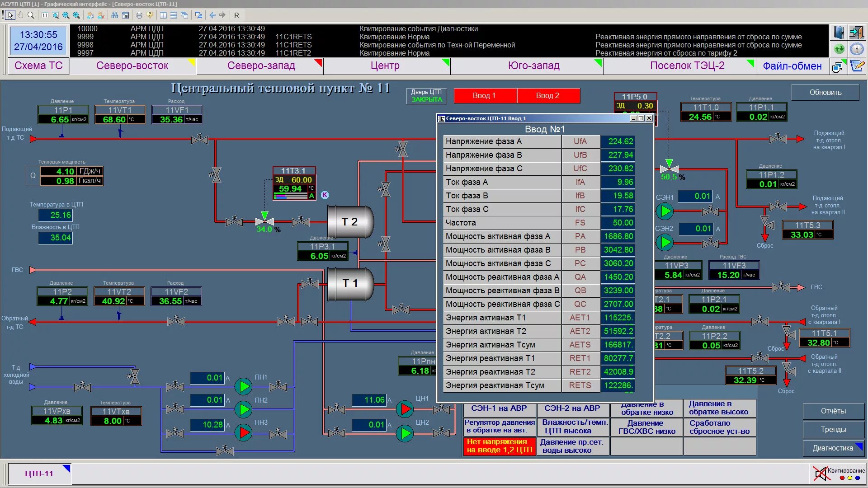Toggle pump СЭН1 green indicator
This screenshot has width=868, height=488.
pyautogui.click(x=665, y=211)
